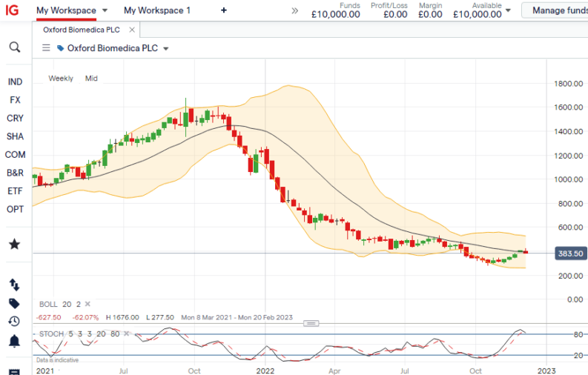Remove the BOLL indicator with its X
The width and height of the screenshot is (588, 375).
(87, 304)
